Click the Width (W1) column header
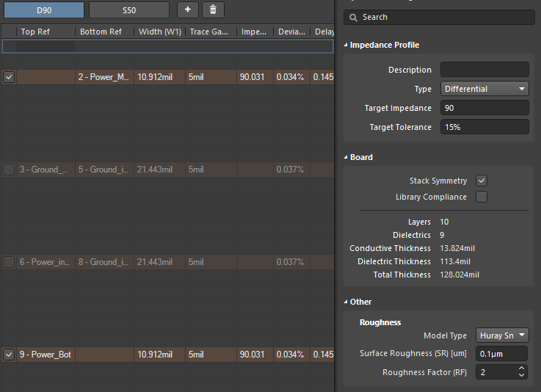The height and width of the screenshot is (392, 541). point(159,32)
